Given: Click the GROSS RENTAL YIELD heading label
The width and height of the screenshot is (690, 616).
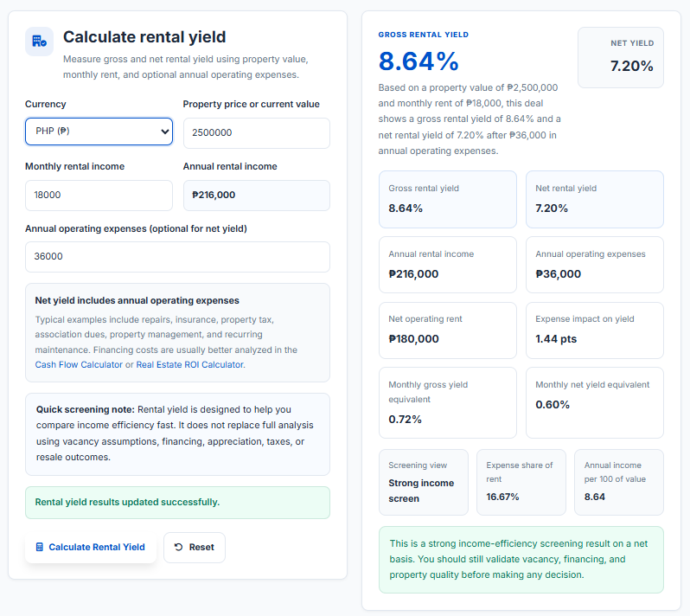Looking at the screenshot, I should tap(424, 35).
